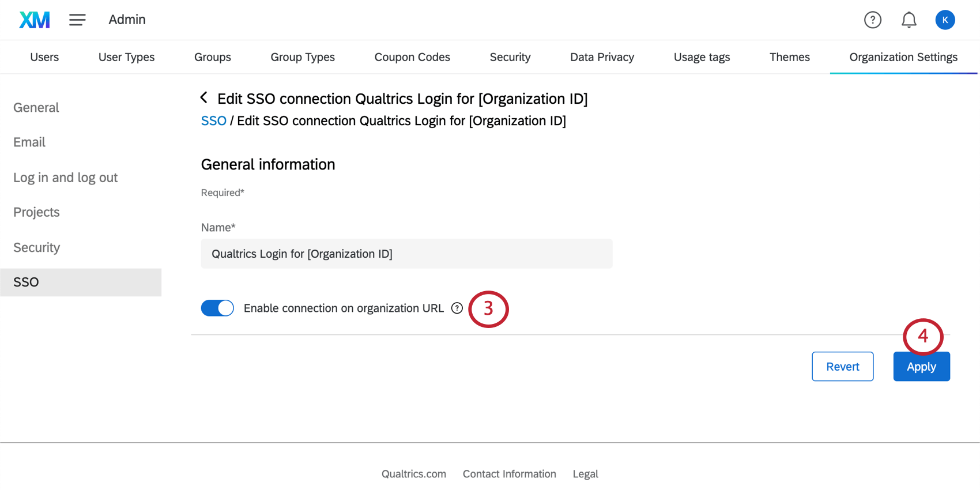Open the K account avatar menu
Image resolution: width=980 pixels, height=490 pixels.
(945, 20)
